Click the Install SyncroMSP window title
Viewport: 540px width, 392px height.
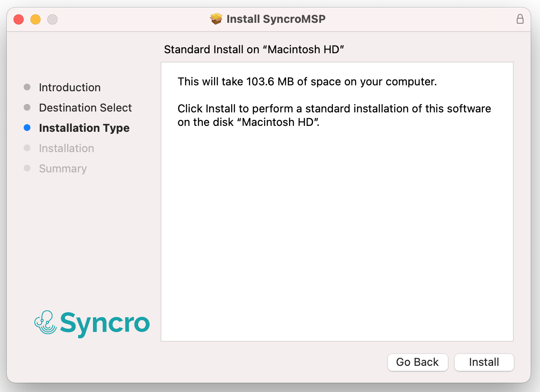click(x=276, y=19)
